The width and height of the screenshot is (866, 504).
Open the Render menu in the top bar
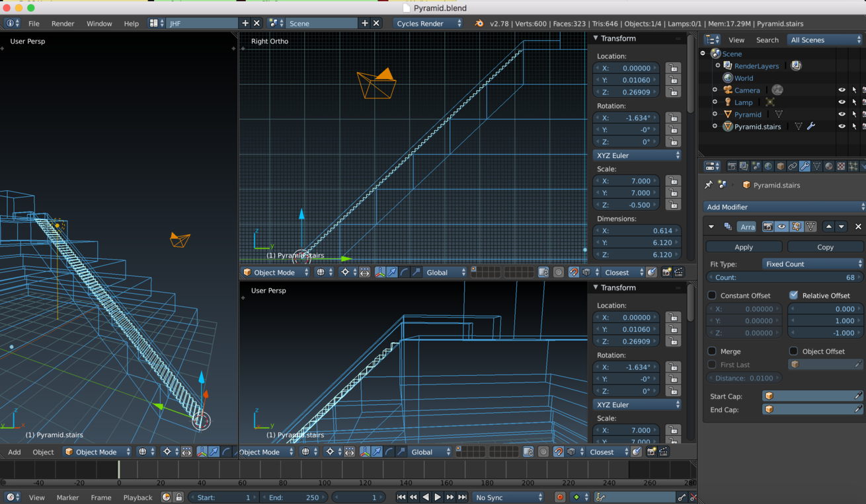pyautogui.click(x=63, y=23)
